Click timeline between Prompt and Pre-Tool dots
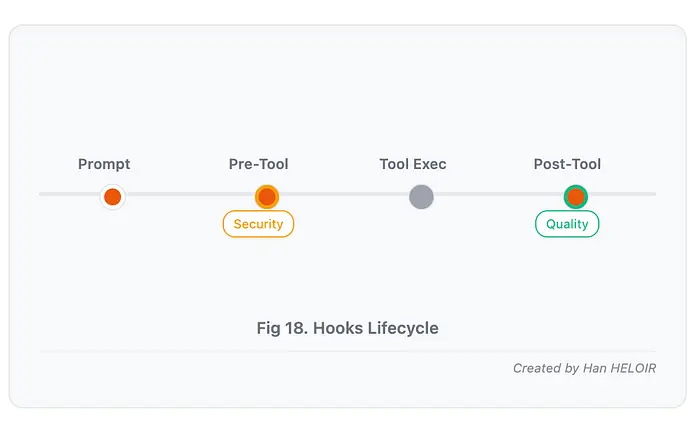The height and width of the screenshot is (429, 700). pos(190,194)
